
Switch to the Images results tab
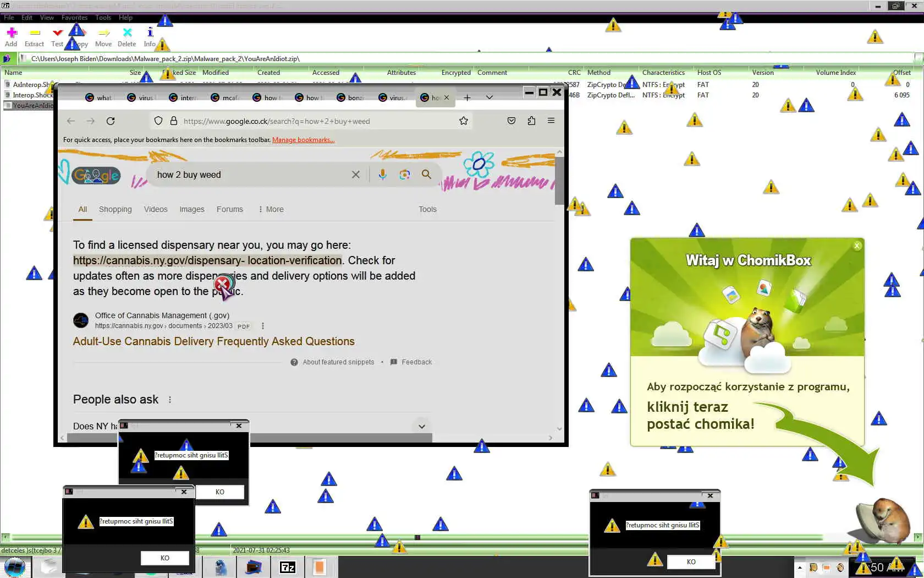(192, 209)
